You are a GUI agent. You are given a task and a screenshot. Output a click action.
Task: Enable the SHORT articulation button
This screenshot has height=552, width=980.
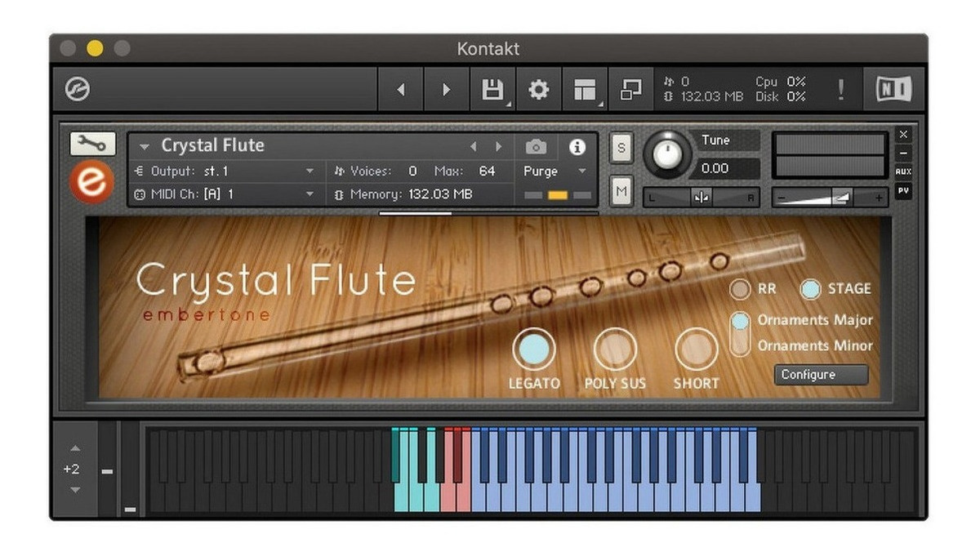(x=696, y=349)
